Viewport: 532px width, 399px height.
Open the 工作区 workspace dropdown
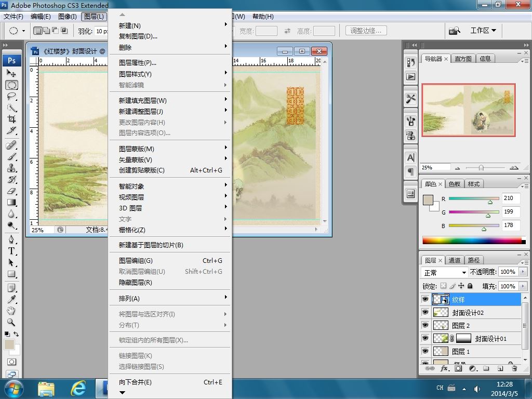483,31
